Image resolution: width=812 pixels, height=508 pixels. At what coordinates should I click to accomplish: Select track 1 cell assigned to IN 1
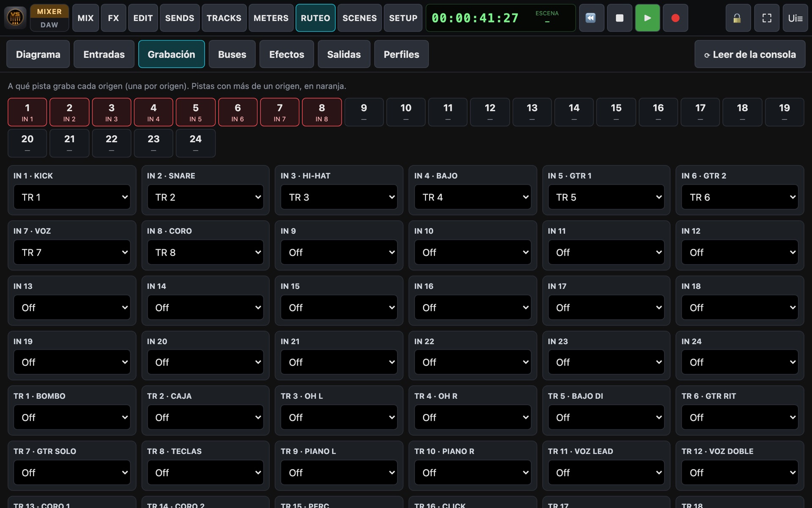click(27, 112)
